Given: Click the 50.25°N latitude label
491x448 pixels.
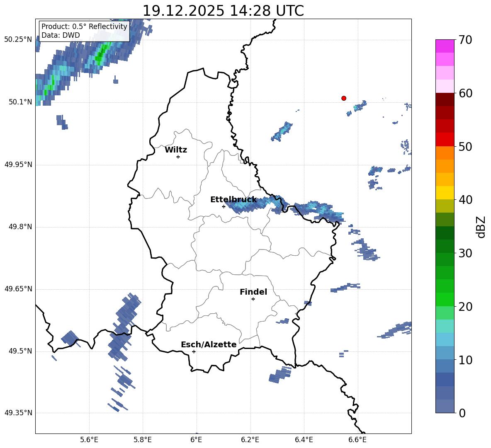Looking at the screenshot, I should pos(18,40).
